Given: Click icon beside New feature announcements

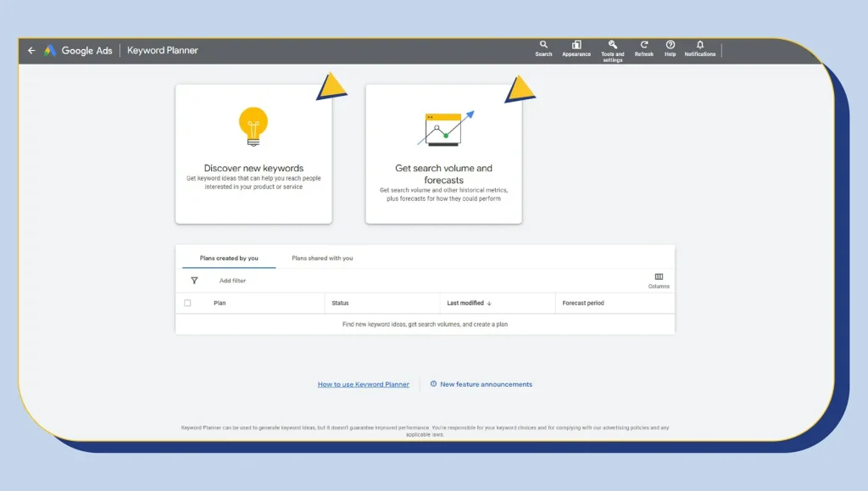Looking at the screenshot, I should click(x=433, y=383).
